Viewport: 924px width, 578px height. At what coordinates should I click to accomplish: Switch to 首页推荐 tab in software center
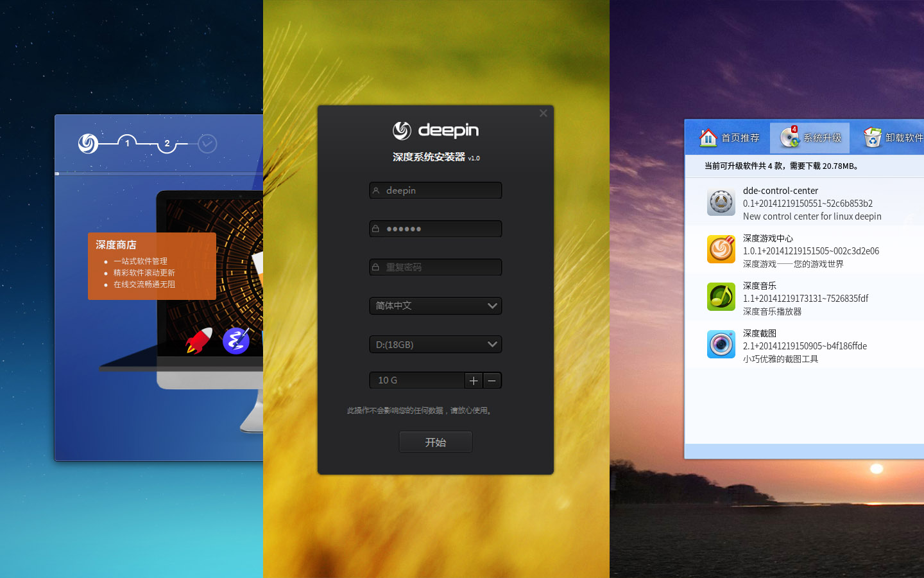click(729, 137)
